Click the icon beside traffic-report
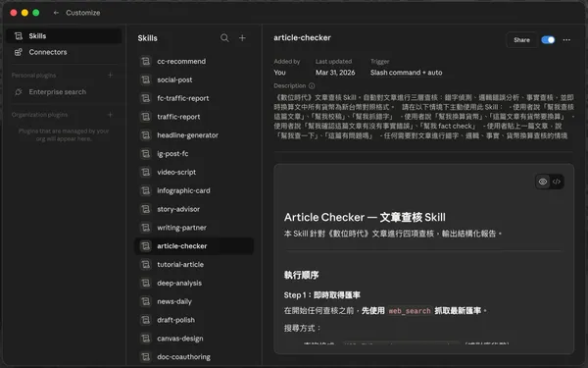 pyautogui.click(x=145, y=117)
